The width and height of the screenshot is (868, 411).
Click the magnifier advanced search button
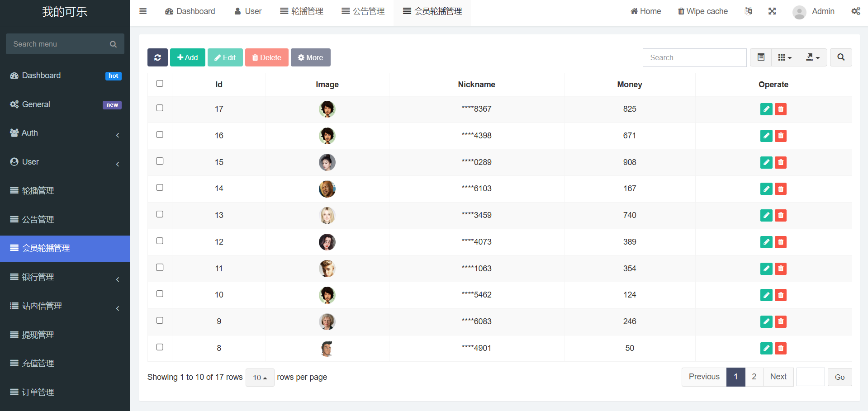coord(841,57)
